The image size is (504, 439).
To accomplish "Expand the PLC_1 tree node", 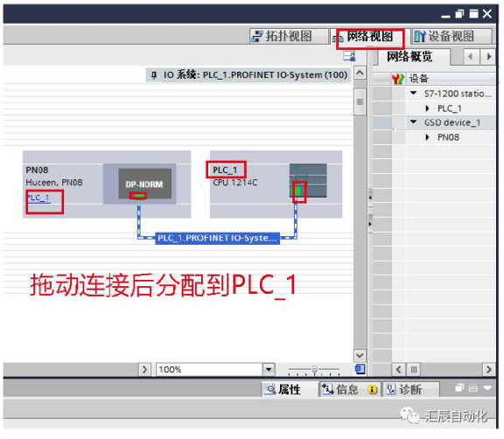I will point(427,108).
